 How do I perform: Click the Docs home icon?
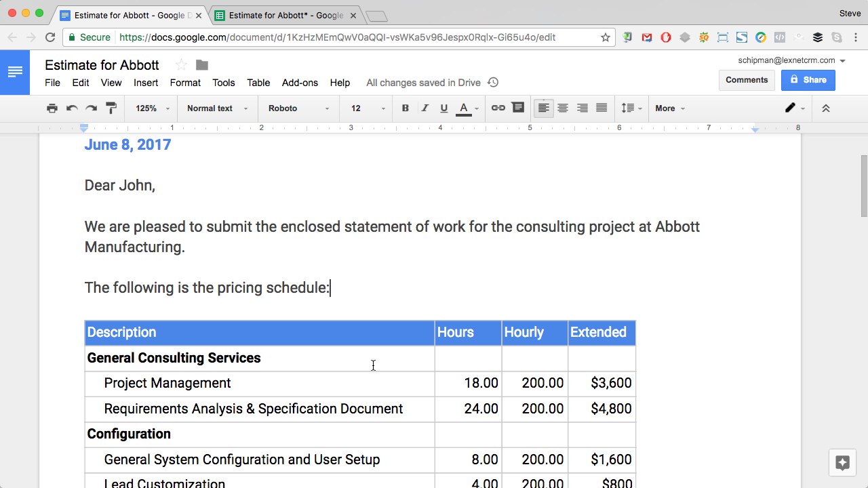[x=15, y=71]
